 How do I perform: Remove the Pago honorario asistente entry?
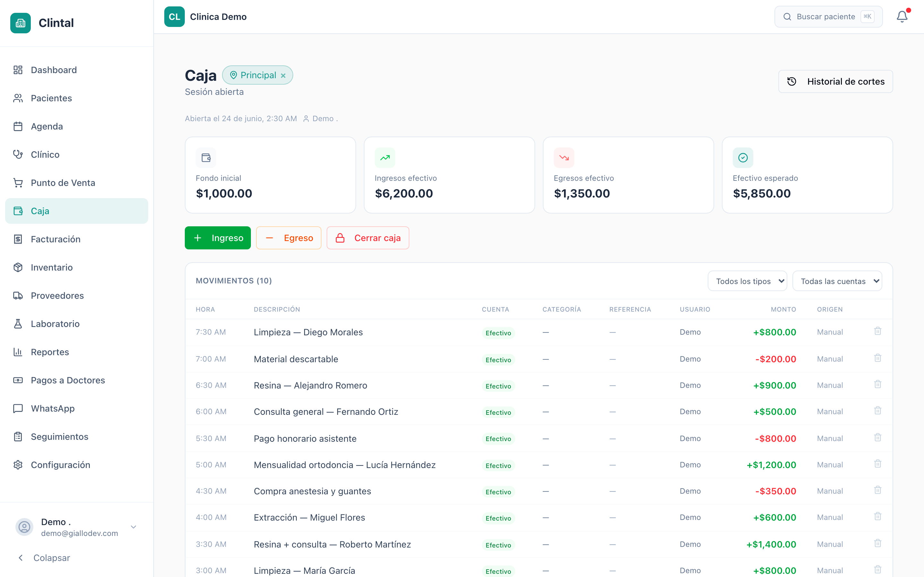(x=877, y=438)
